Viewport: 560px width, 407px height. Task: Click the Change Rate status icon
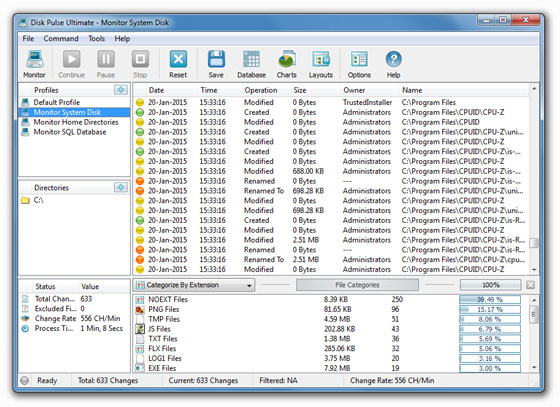[25, 318]
